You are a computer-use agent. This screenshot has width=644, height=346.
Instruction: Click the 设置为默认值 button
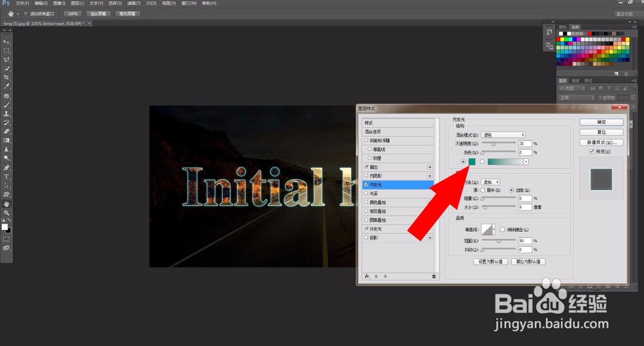click(490, 262)
